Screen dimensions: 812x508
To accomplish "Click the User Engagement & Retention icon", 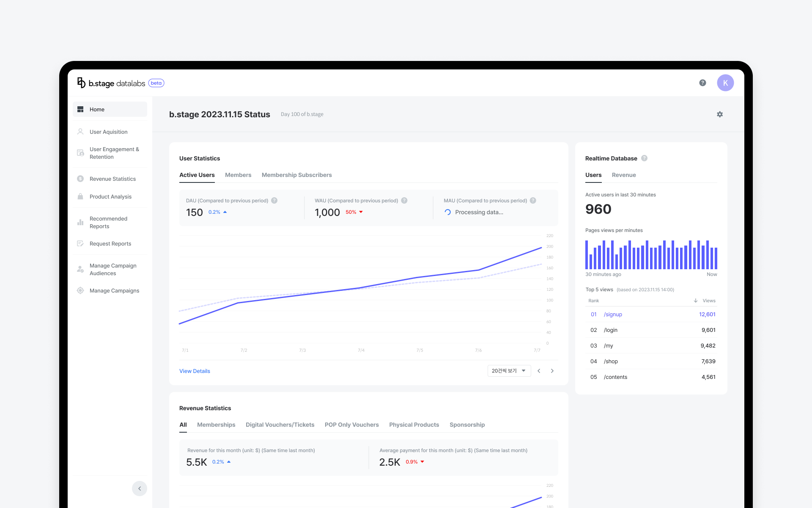I will coord(80,153).
